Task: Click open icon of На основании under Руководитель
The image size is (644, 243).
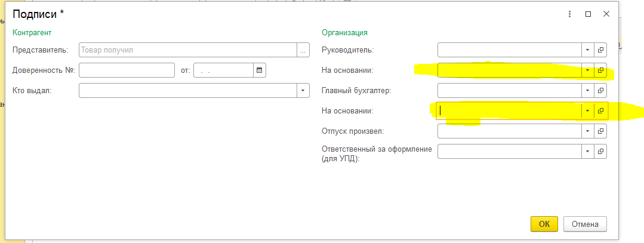Action: click(x=600, y=70)
